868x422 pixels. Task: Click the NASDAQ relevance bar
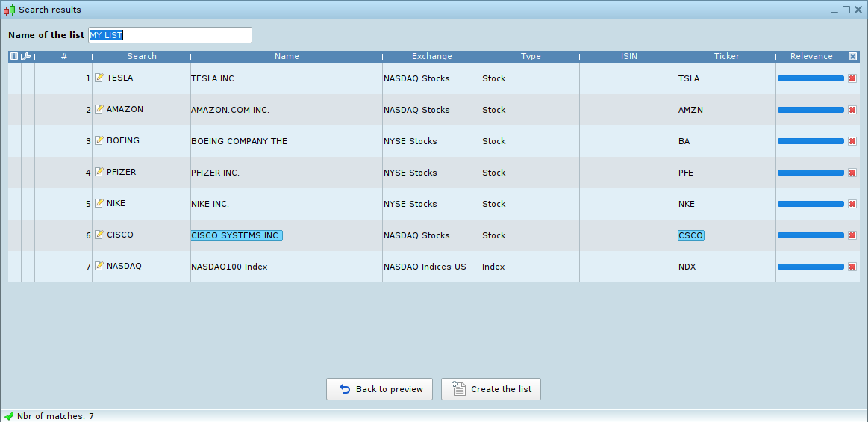(811, 267)
